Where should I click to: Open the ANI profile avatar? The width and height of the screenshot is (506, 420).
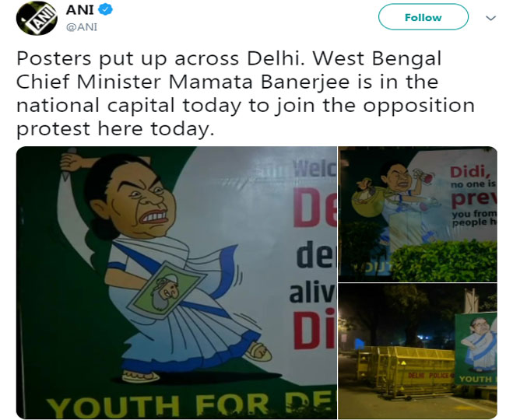tap(37, 18)
